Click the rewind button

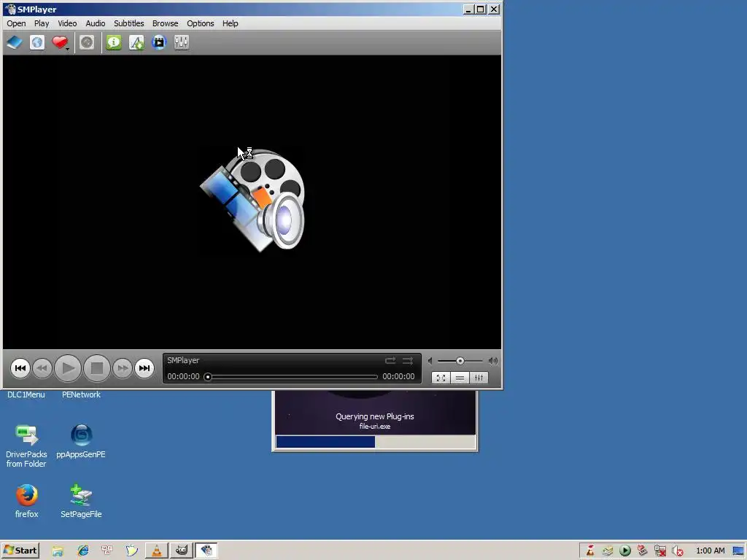click(42, 368)
